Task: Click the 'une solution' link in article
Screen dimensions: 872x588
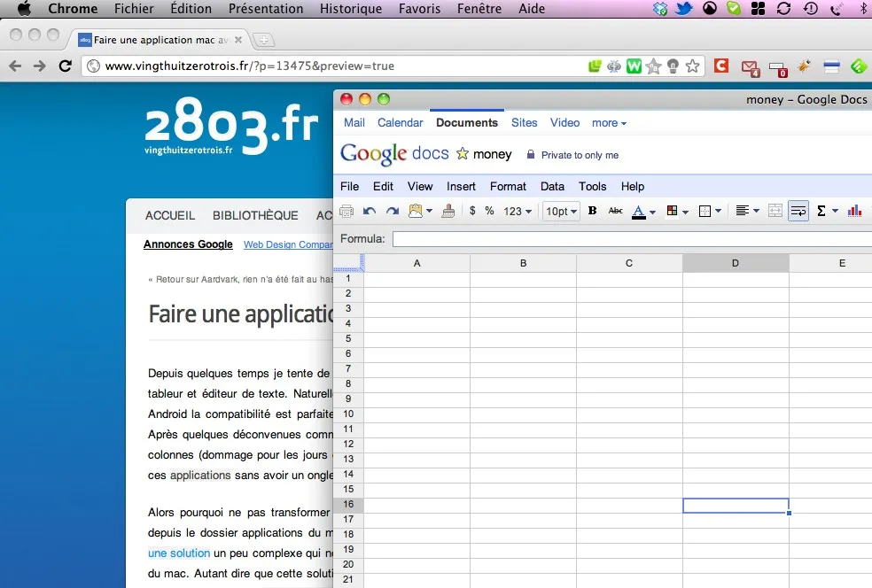Action: (x=179, y=553)
